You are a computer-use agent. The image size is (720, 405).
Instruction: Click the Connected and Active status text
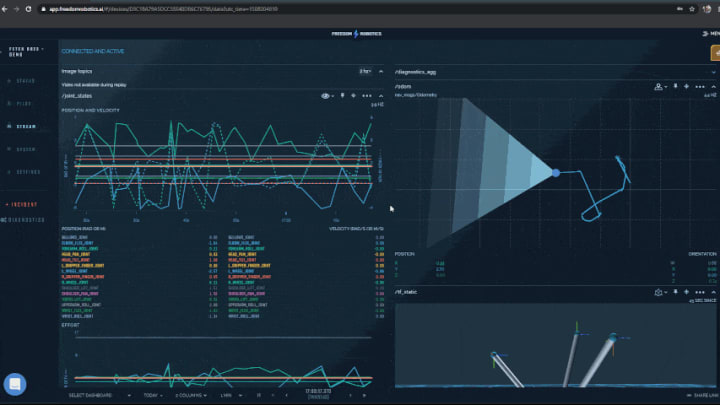93,51
